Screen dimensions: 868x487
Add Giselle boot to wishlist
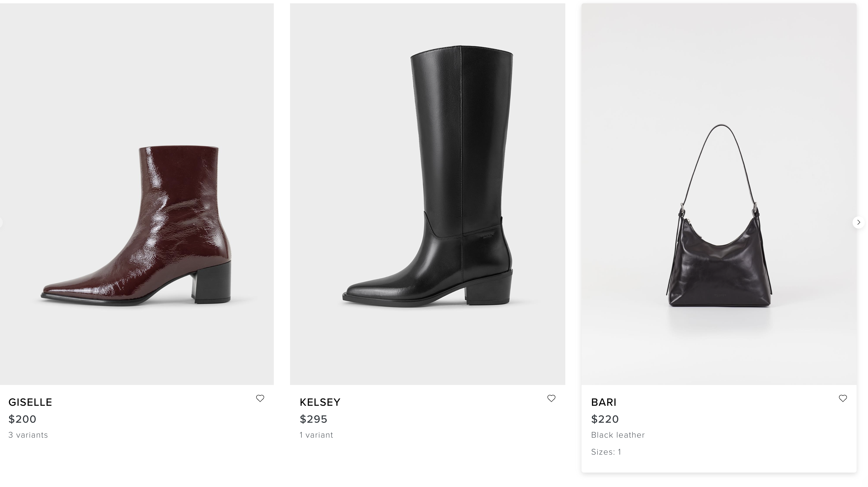[260, 398]
